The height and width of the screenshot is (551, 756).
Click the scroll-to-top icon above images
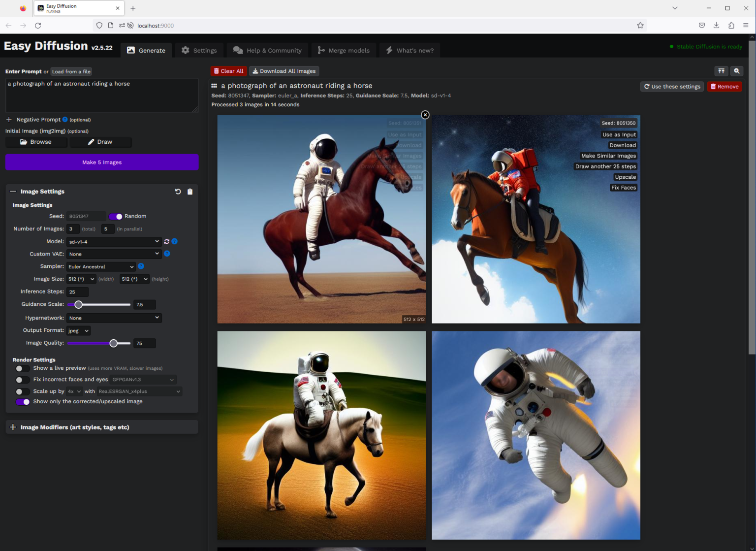click(x=721, y=71)
